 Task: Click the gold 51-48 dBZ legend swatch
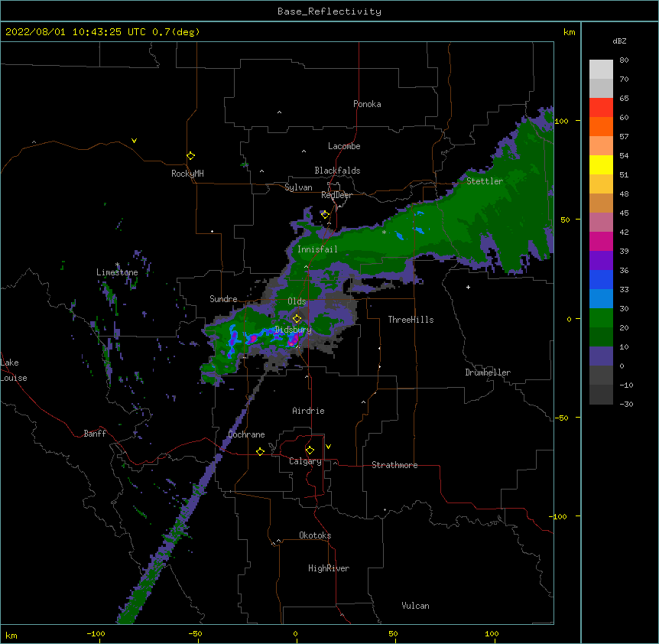601,184
